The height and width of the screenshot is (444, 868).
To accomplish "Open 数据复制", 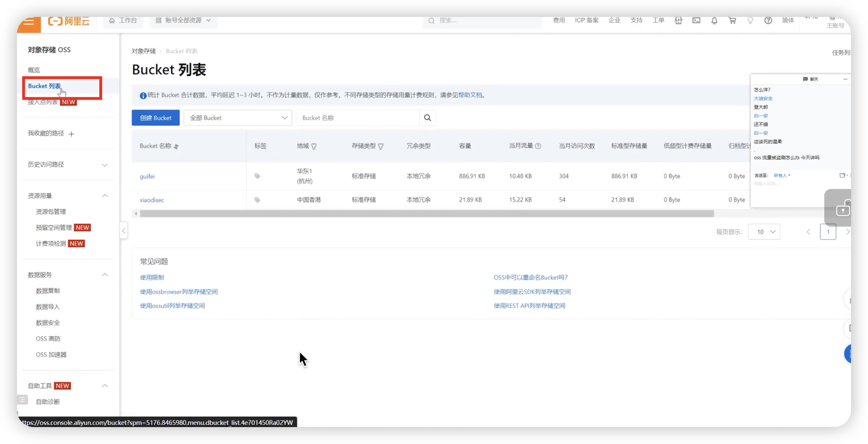I will 48,291.
